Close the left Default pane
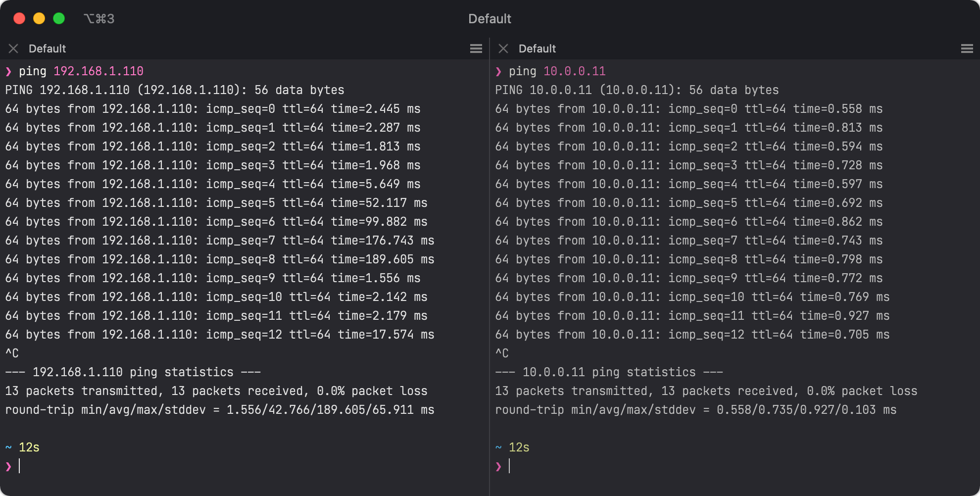Screen dimensions: 980x496 [13, 49]
